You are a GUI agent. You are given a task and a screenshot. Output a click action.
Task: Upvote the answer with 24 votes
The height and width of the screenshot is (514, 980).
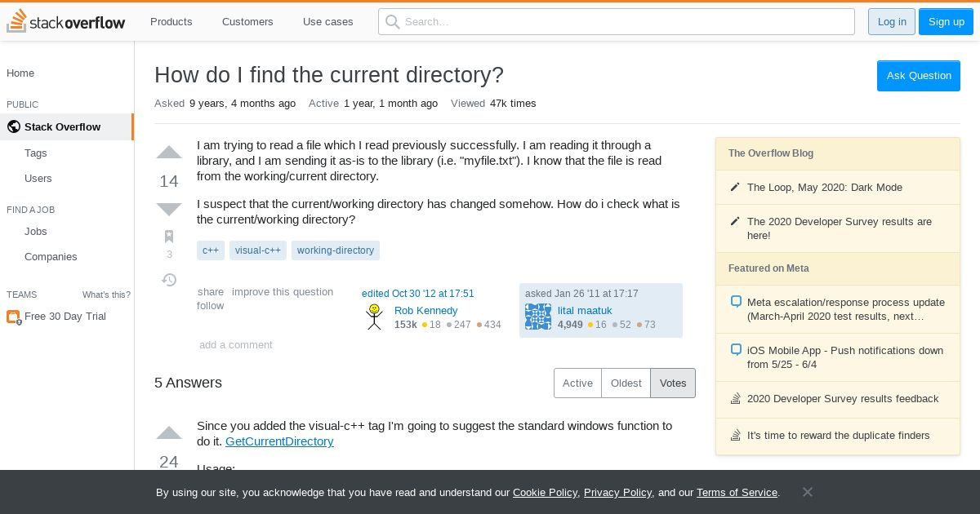(169, 433)
